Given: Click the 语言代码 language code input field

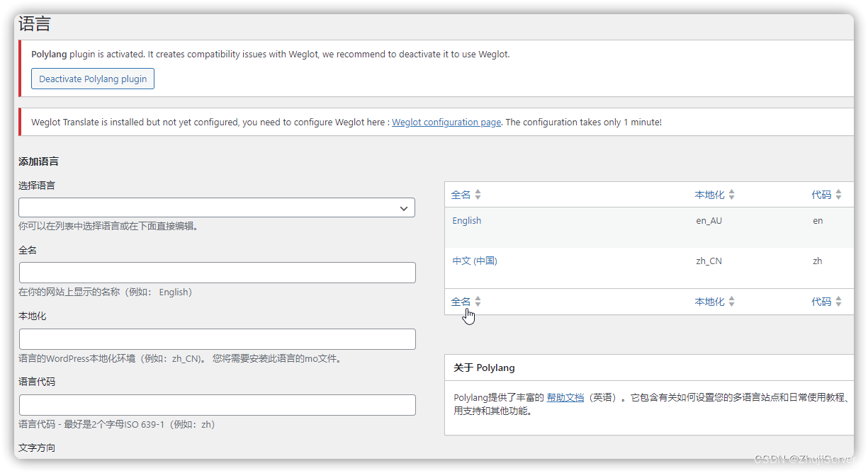Looking at the screenshot, I should pos(217,405).
